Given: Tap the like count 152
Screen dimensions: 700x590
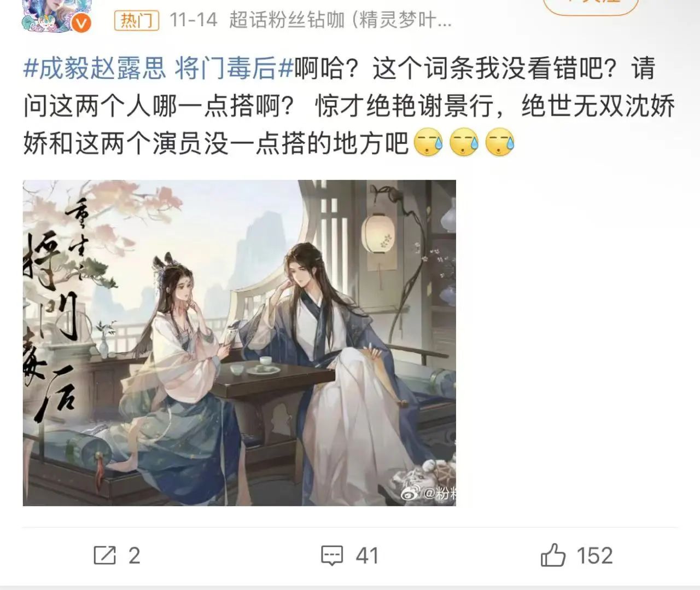Looking at the screenshot, I should click(x=595, y=556).
